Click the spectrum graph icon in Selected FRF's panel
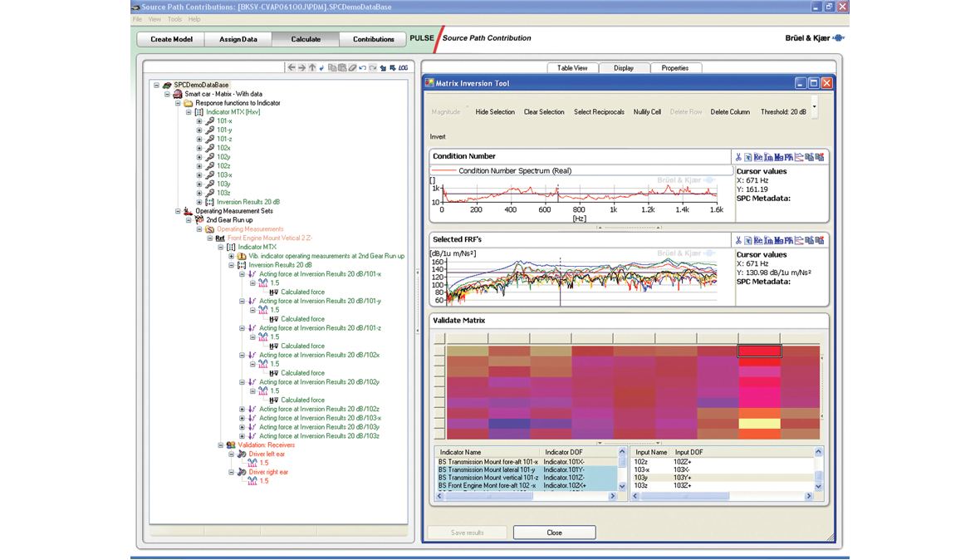Screen dimensions: 980x560 click(x=799, y=240)
